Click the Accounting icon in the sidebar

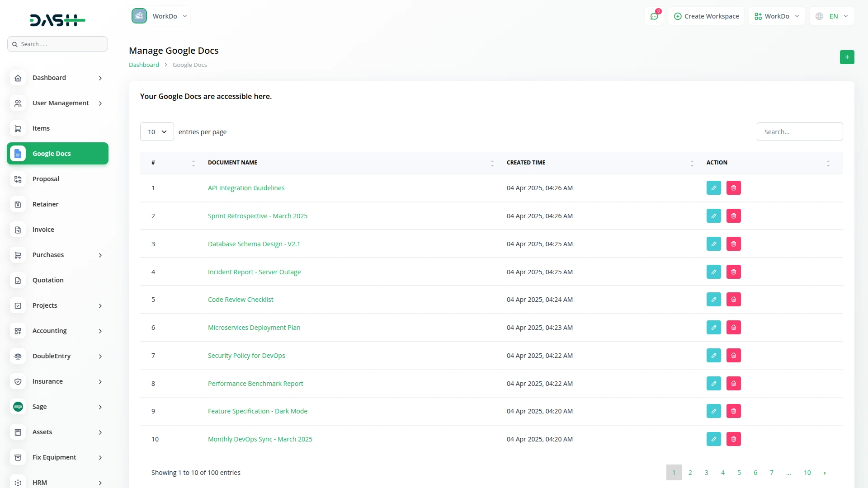[18, 331]
